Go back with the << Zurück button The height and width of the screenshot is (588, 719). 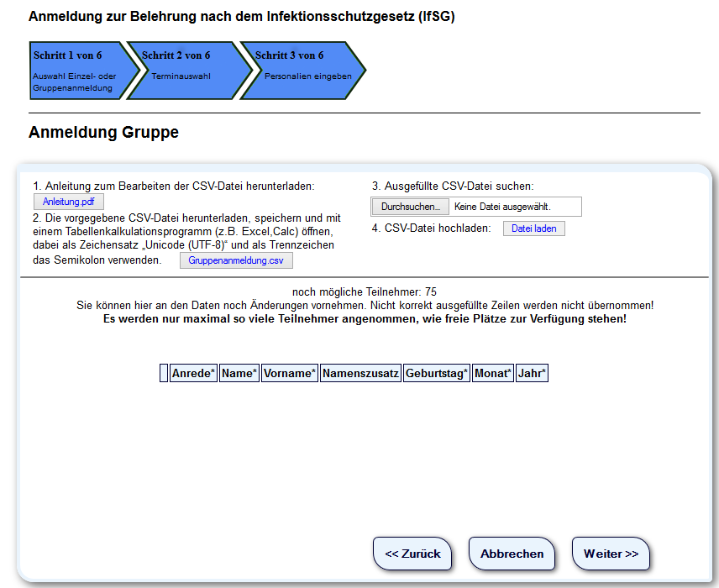click(412, 554)
